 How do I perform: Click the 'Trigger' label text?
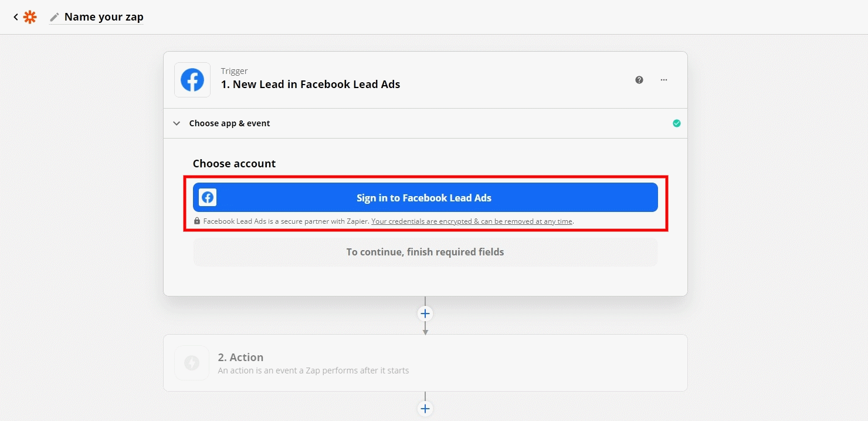234,71
